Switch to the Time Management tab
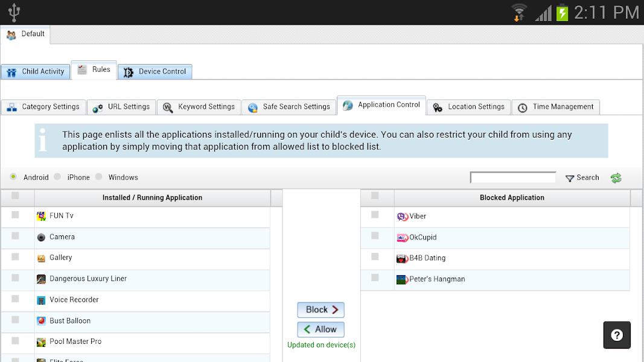The width and height of the screenshot is (644, 362). (555, 107)
